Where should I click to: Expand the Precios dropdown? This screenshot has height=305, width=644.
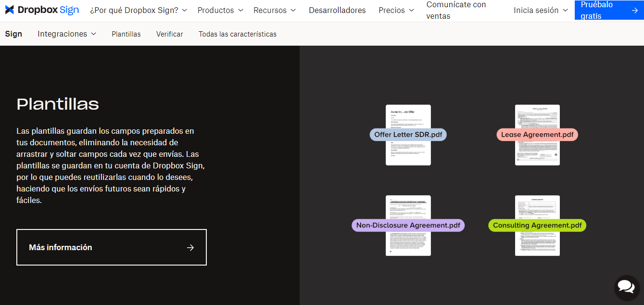[396, 10]
